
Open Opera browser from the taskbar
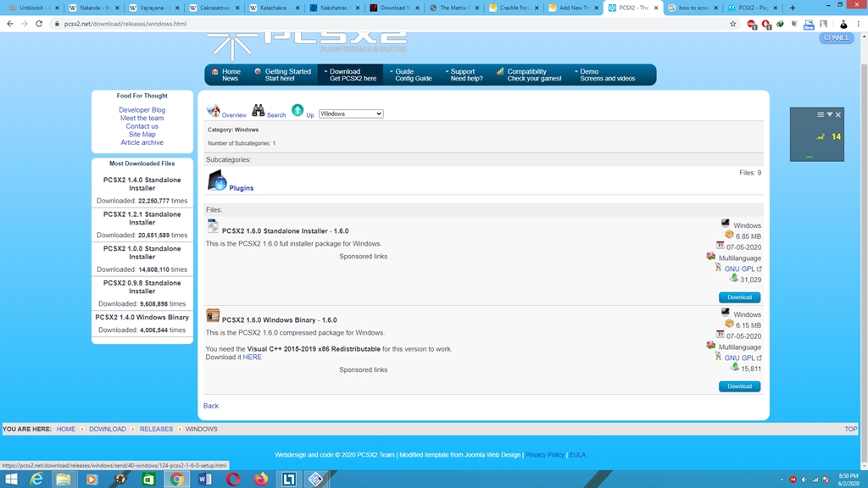click(233, 480)
